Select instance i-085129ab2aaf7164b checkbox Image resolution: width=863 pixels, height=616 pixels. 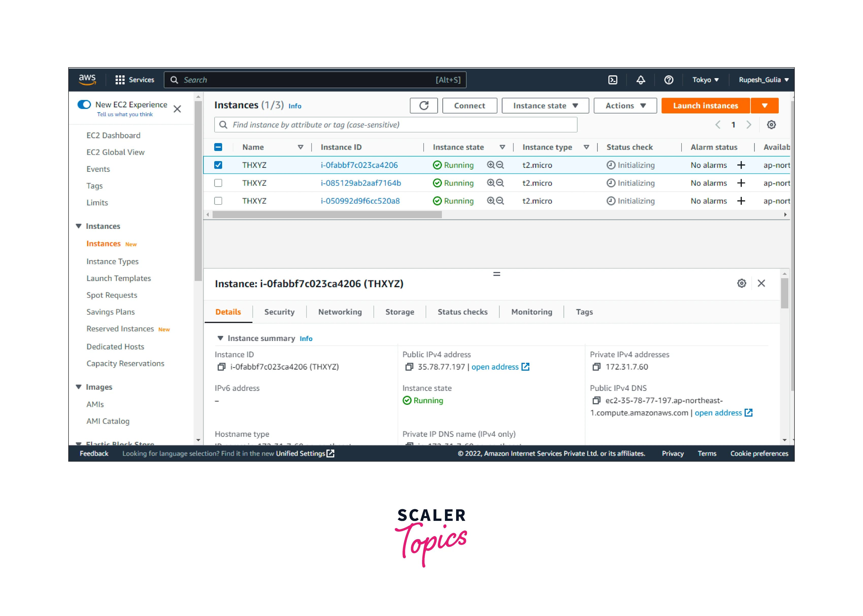coord(218,183)
